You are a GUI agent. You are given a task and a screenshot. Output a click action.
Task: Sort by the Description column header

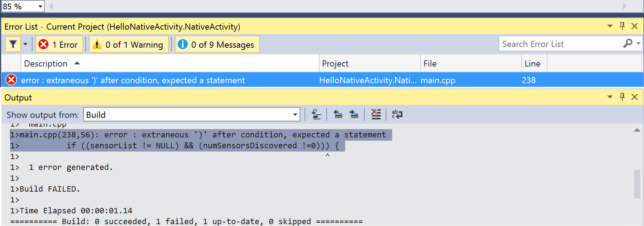pos(46,64)
